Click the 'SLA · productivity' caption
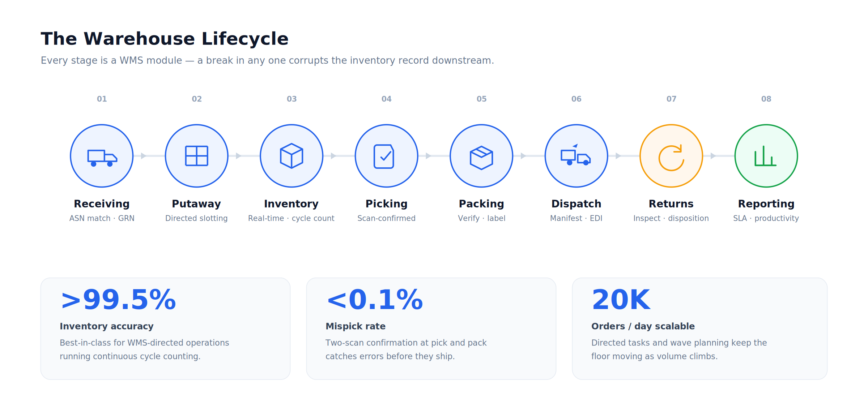 click(766, 218)
